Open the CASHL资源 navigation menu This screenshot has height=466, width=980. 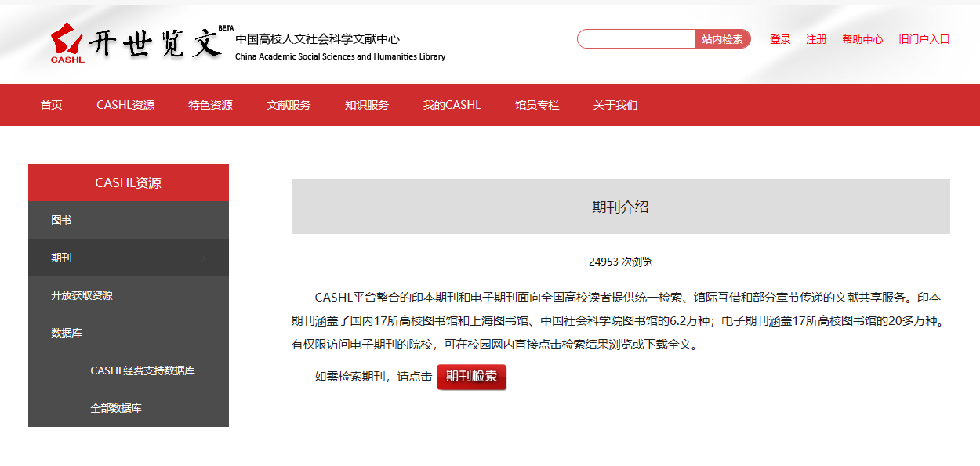point(125,105)
